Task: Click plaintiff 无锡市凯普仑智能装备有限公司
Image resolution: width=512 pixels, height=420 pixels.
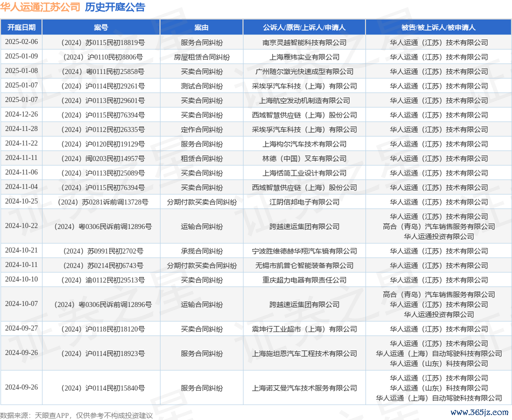Action: 304,265
